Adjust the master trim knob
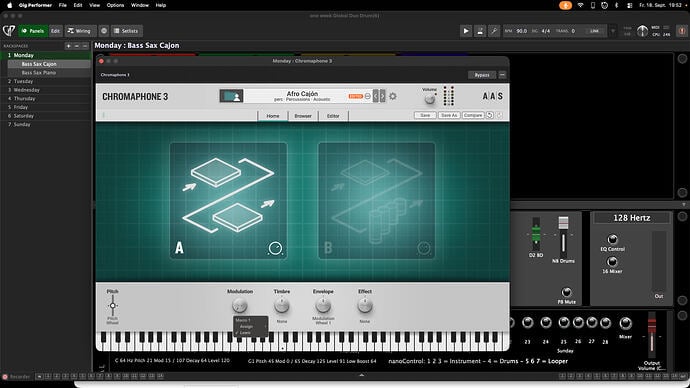 pos(642,31)
